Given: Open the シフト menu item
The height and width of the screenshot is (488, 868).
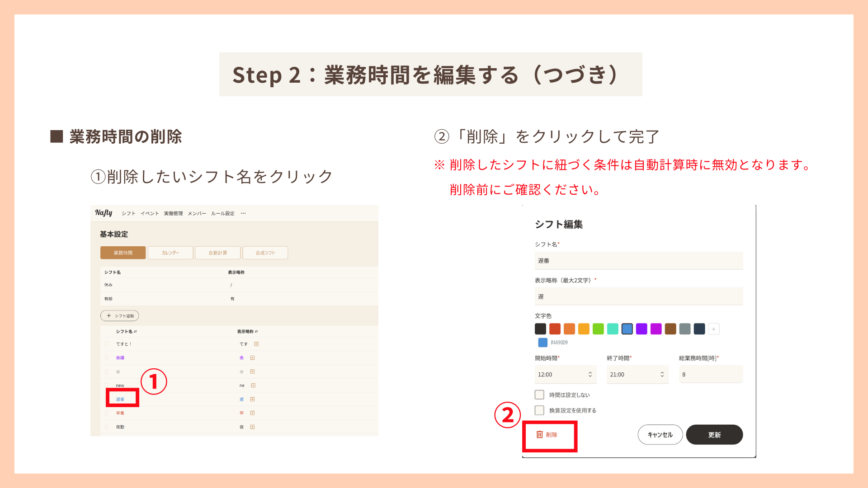Looking at the screenshot, I should click(128, 213).
